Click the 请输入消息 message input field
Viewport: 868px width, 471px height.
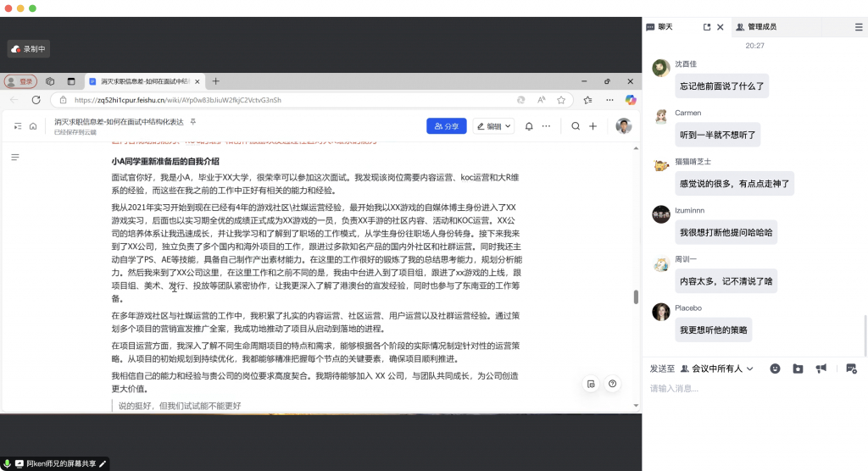746,389
